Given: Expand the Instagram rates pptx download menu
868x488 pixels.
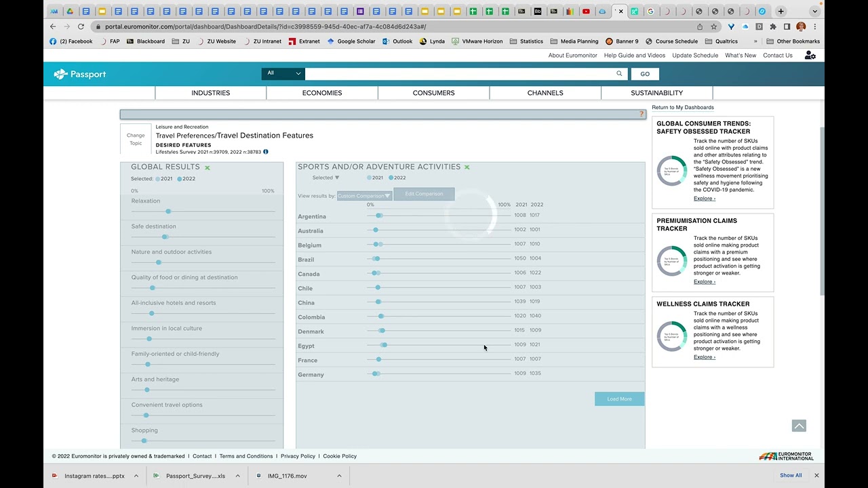Looking at the screenshot, I should tap(136, 476).
